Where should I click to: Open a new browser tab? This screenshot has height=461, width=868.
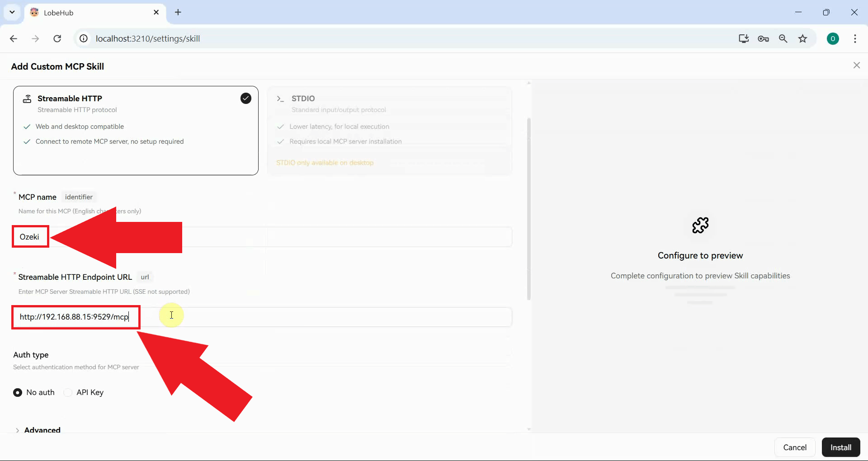click(x=178, y=12)
